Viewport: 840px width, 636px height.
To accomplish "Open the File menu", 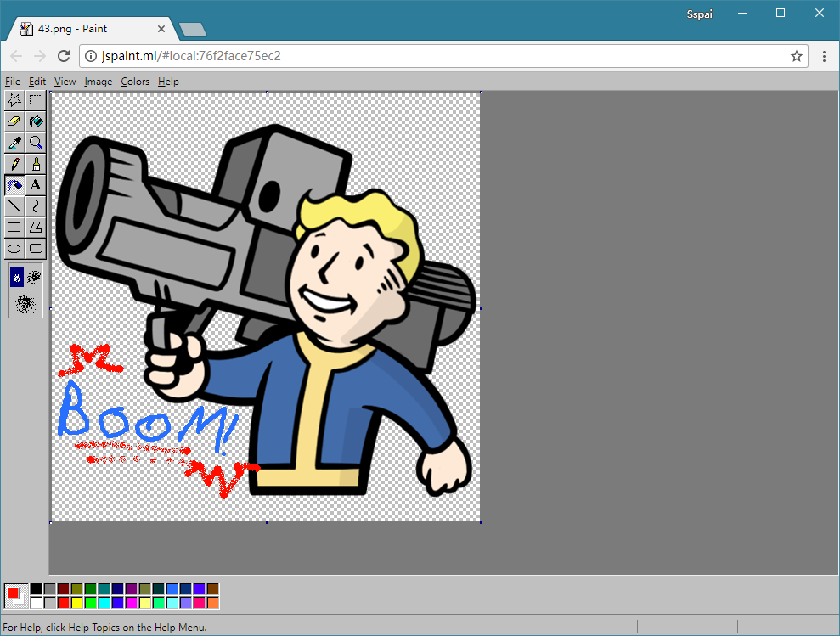I will point(13,82).
